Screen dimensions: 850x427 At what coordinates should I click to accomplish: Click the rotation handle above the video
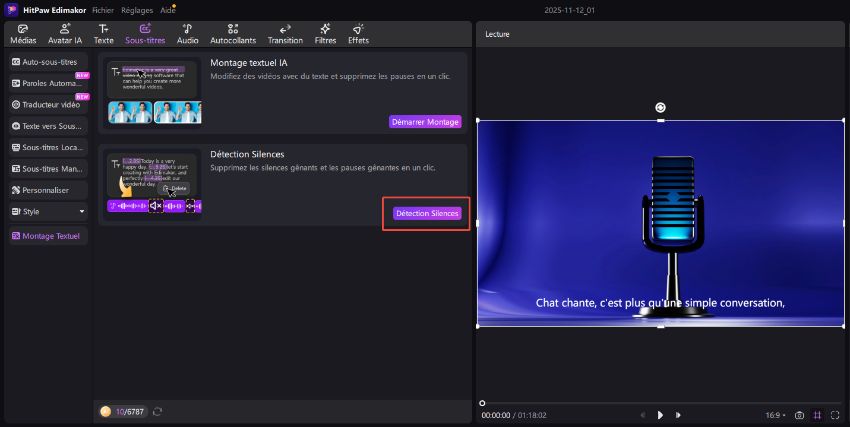[660, 107]
